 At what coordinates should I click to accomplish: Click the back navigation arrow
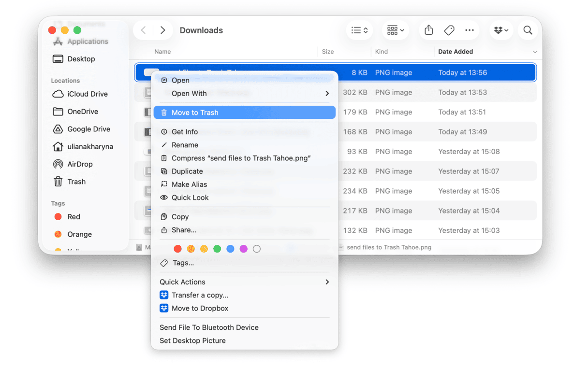click(143, 30)
